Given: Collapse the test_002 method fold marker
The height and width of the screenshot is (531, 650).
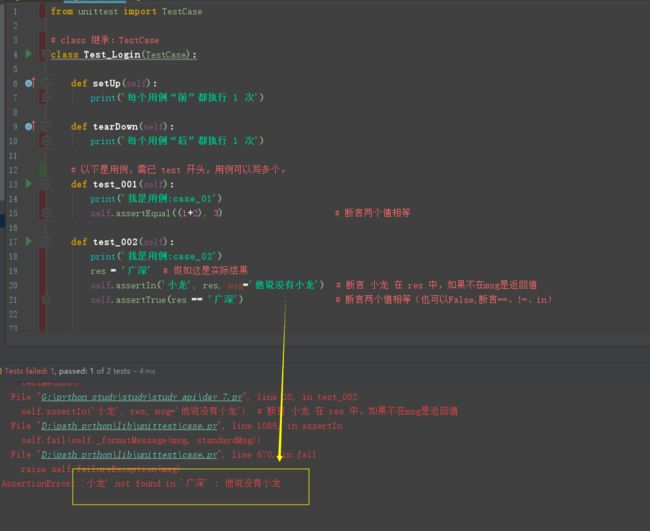Looking at the screenshot, I should [46, 241].
